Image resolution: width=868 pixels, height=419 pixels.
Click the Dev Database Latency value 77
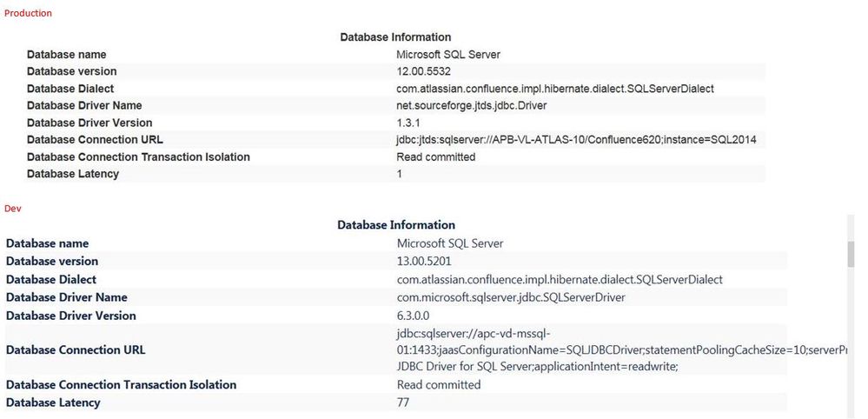(x=403, y=402)
